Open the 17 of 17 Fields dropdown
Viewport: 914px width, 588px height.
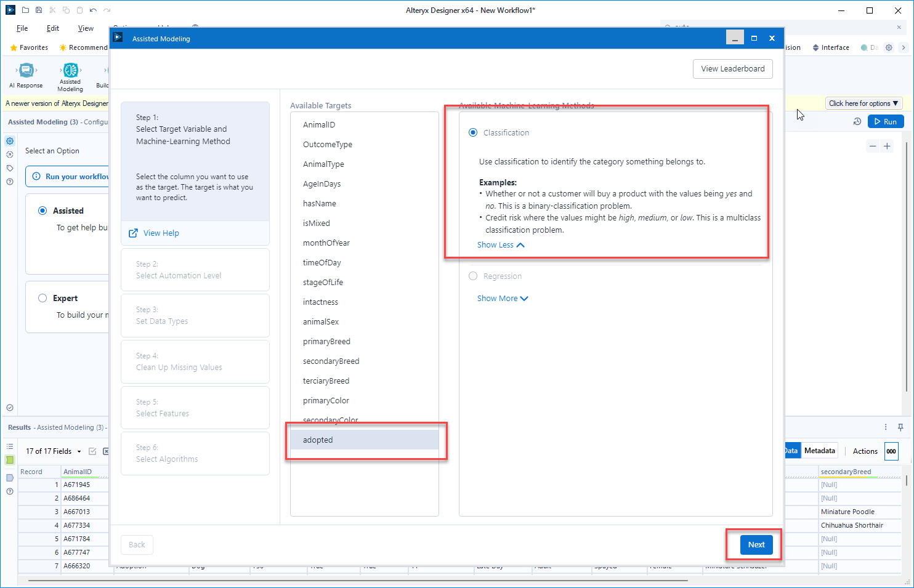(x=53, y=451)
